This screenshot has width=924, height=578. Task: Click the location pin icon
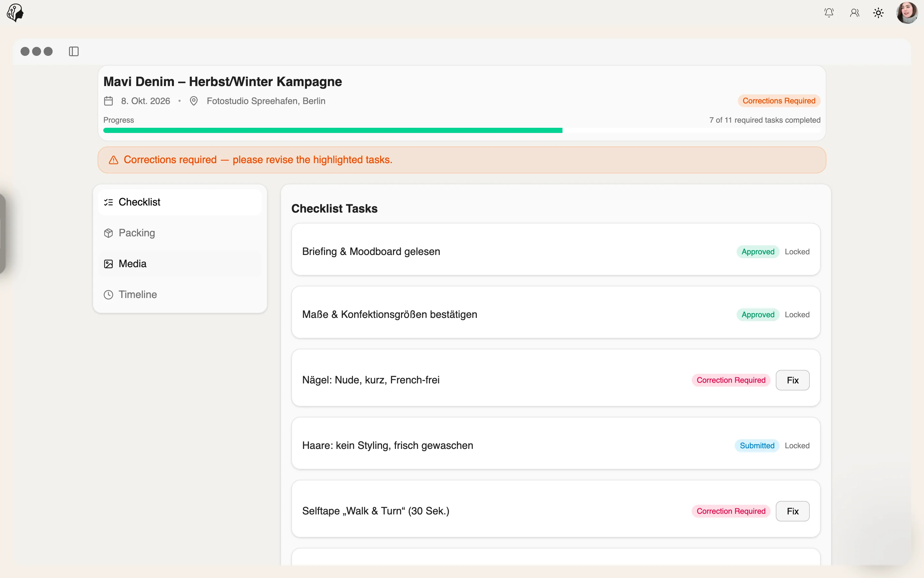[193, 101]
